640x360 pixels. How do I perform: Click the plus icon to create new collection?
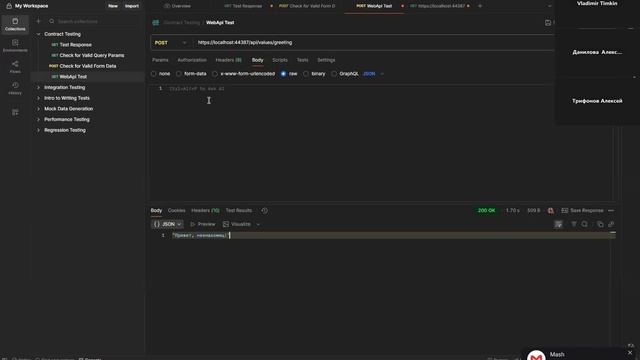point(39,21)
